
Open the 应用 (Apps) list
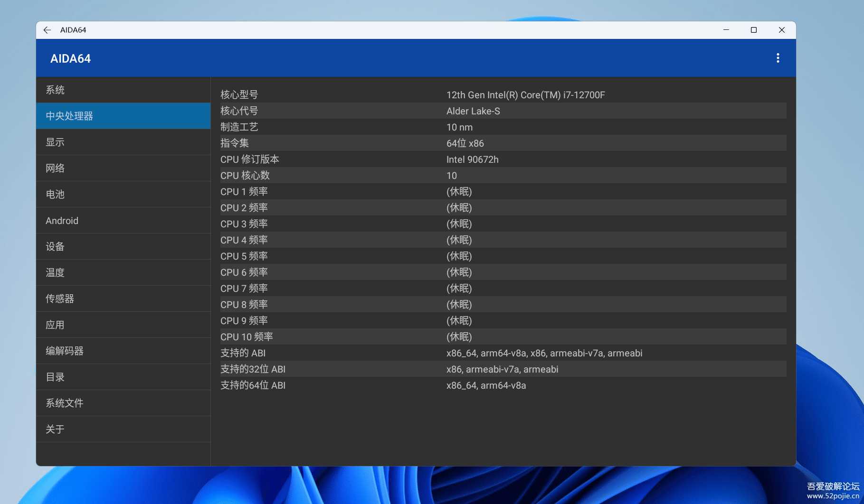54,325
